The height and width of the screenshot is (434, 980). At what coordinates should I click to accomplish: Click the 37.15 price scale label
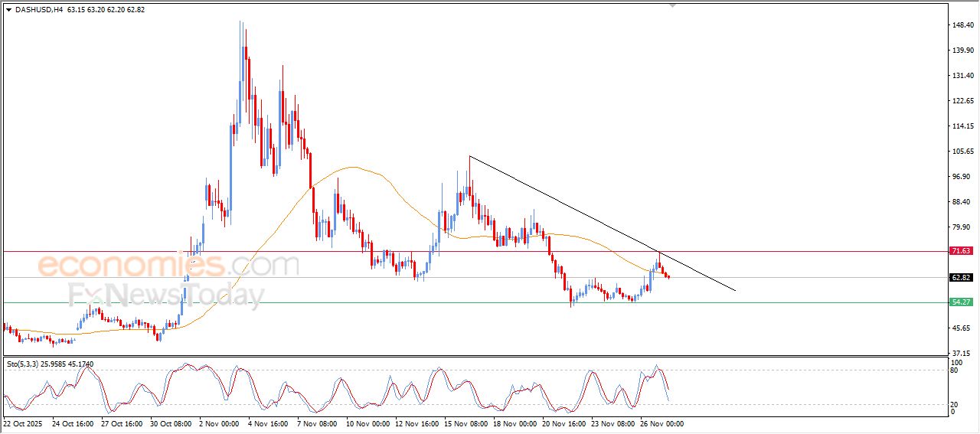pyautogui.click(x=962, y=353)
